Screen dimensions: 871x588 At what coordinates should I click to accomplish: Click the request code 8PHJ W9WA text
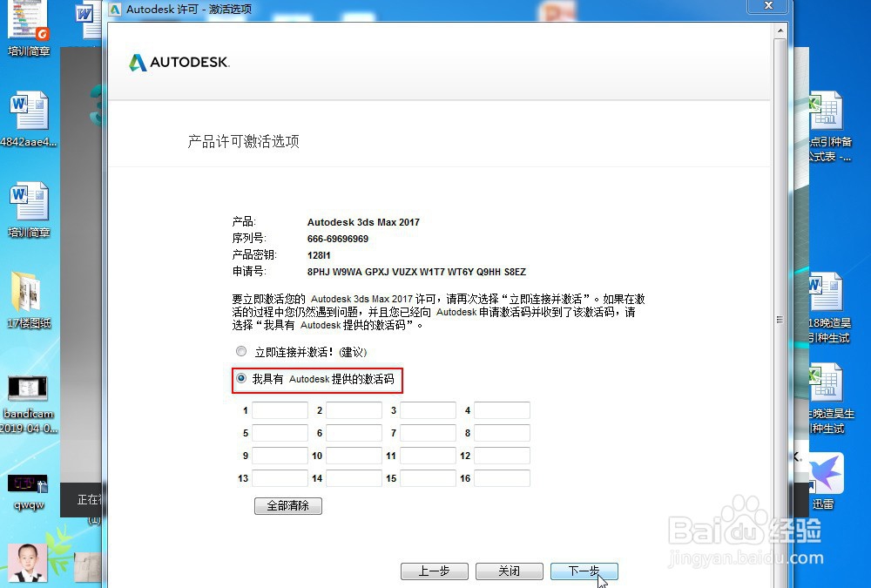click(x=416, y=272)
